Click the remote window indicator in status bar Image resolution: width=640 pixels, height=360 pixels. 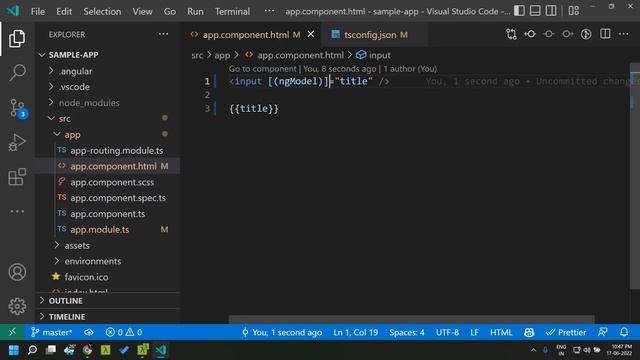click(12, 332)
